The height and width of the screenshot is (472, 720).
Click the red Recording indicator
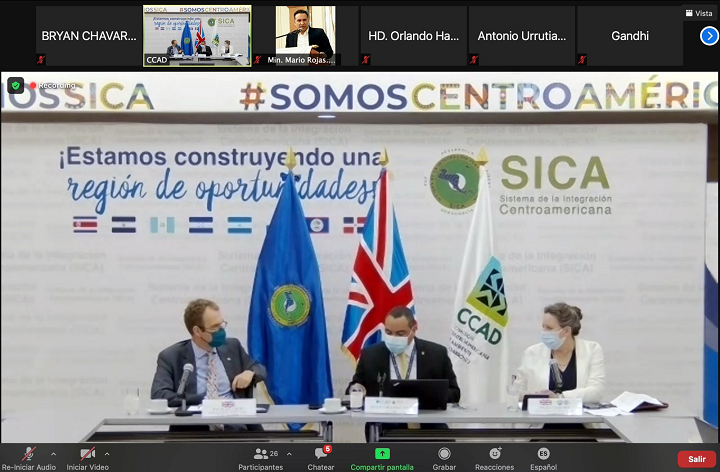[52, 85]
